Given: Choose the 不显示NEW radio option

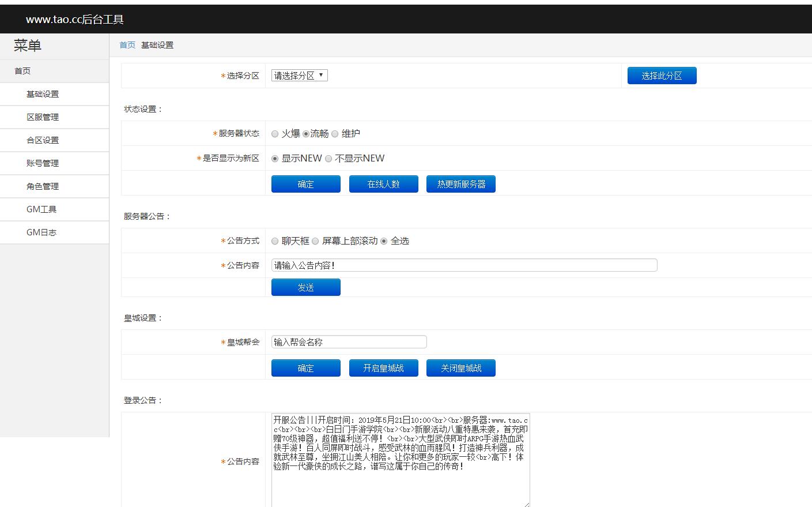Looking at the screenshot, I should click(328, 159).
